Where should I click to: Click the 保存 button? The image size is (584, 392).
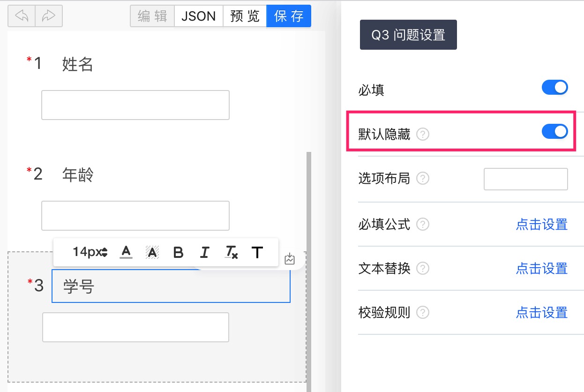click(x=289, y=16)
